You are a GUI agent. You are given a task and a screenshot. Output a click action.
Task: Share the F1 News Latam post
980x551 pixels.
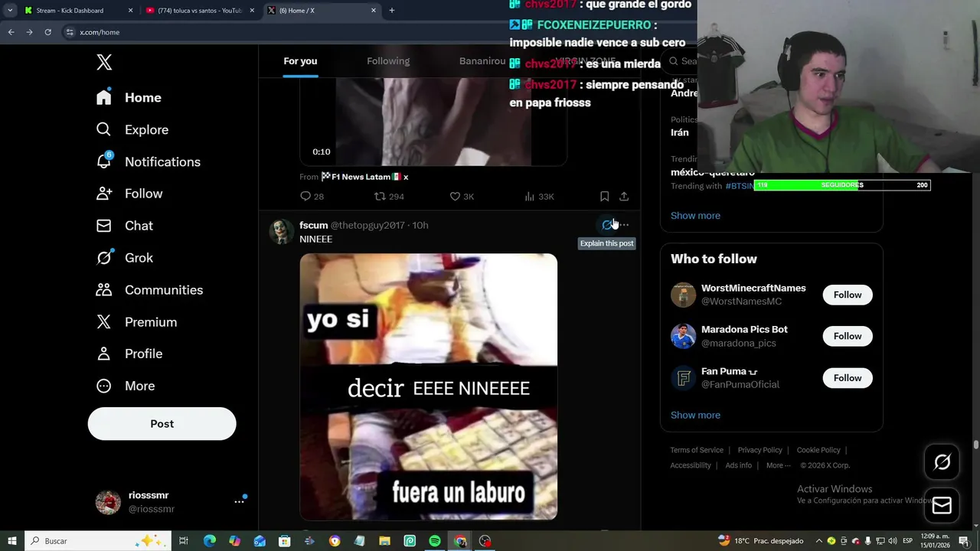coord(624,197)
